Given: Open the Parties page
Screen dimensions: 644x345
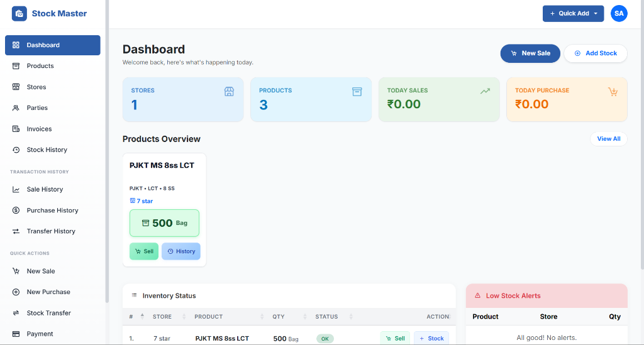Looking at the screenshot, I should point(53,108).
